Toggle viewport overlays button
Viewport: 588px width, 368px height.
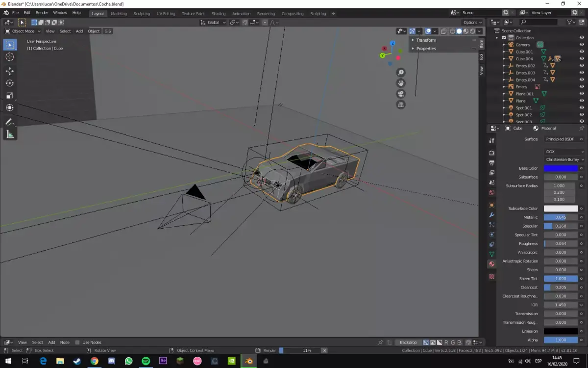point(428,31)
